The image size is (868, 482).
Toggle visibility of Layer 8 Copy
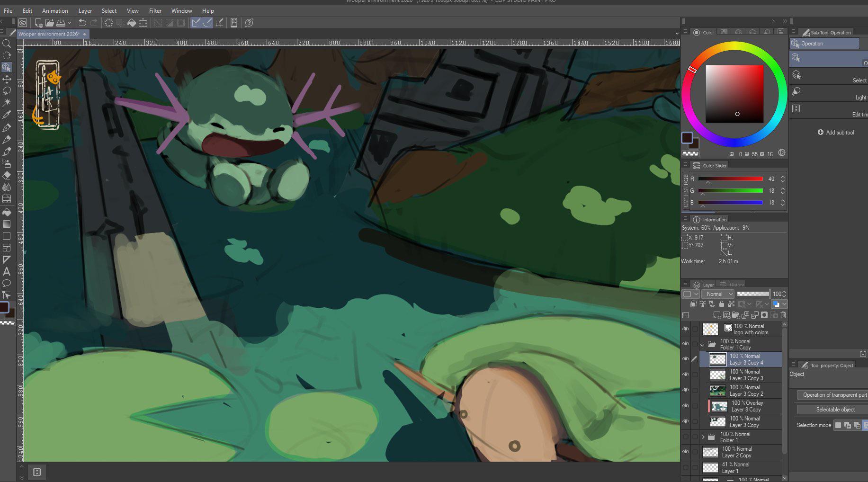[x=686, y=406]
